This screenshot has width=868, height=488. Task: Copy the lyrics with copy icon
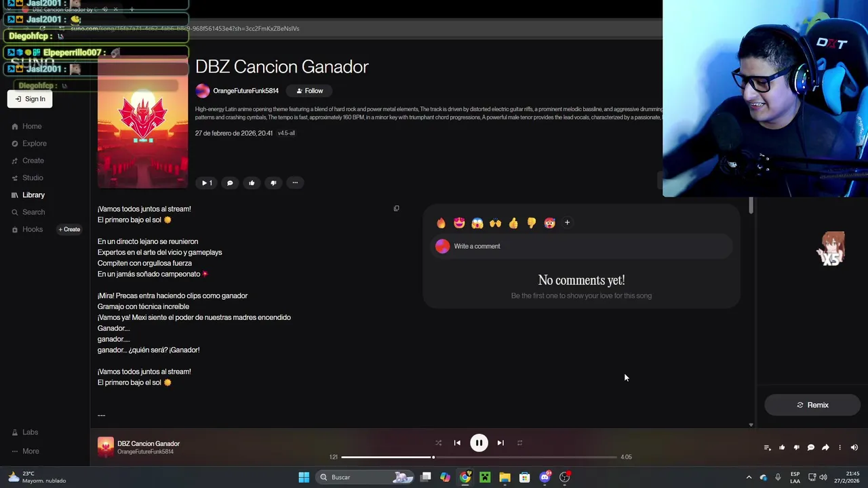[397, 208]
